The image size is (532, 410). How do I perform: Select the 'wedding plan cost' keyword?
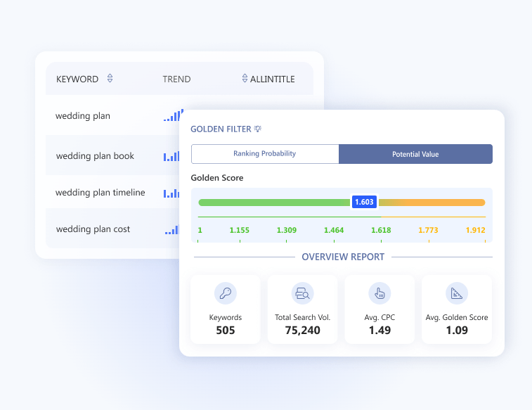93,229
